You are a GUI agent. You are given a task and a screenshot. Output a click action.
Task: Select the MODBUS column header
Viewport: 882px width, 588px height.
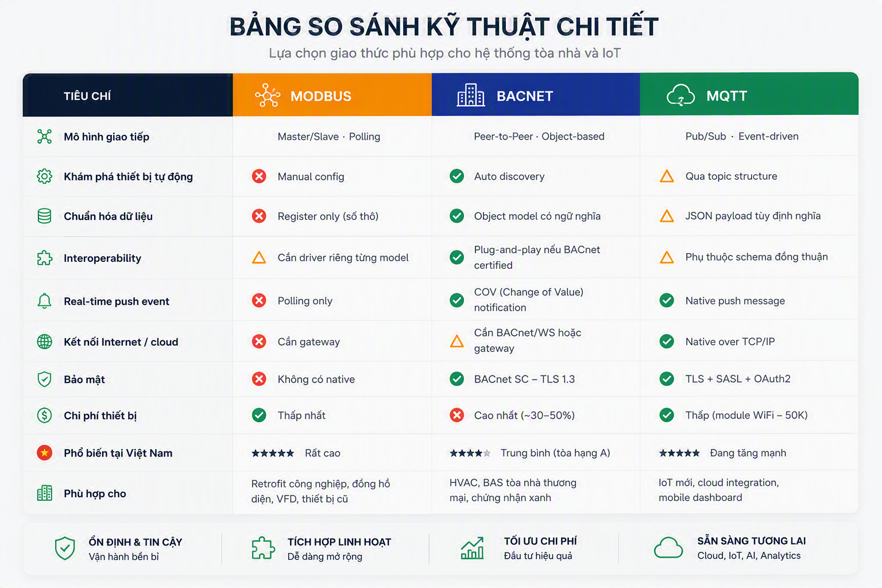point(332,95)
